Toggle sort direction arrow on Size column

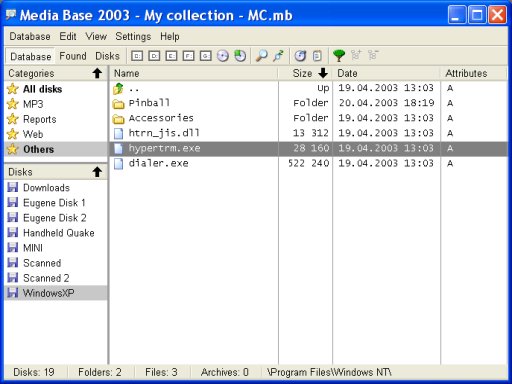pos(323,73)
